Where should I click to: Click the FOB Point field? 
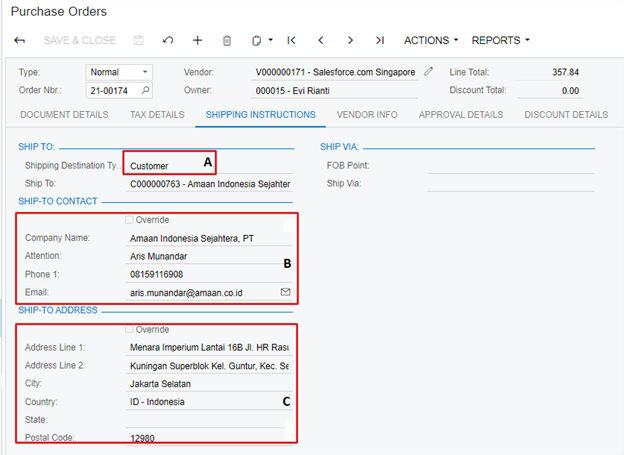(511, 166)
